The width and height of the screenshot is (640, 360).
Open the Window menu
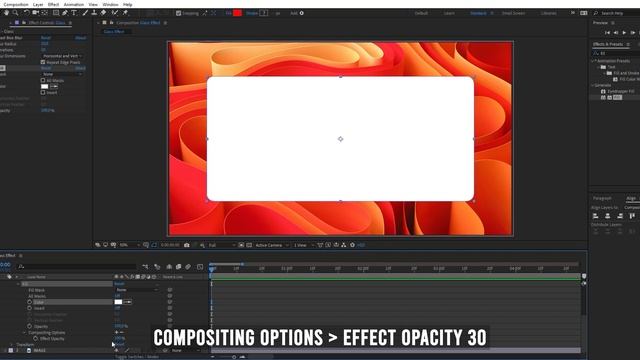pyautogui.click(x=110, y=4)
